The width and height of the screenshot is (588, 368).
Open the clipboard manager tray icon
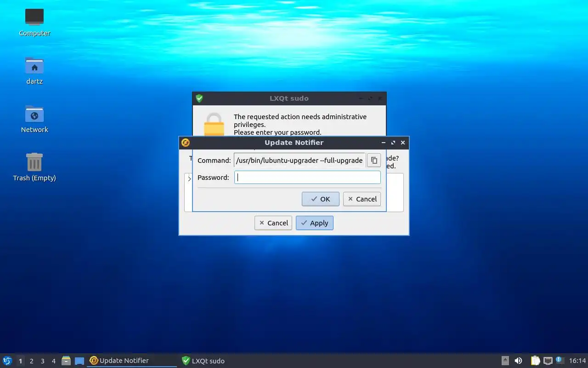(x=535, y=361)
